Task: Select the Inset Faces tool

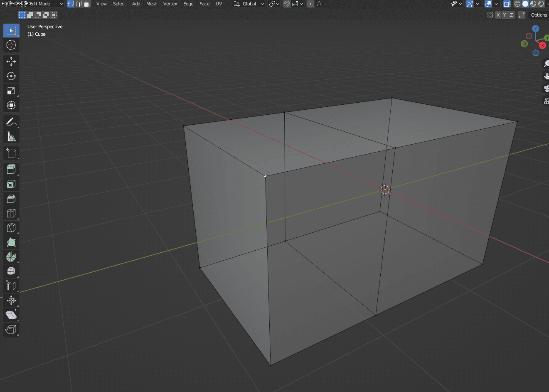Action: click(11, 184)
